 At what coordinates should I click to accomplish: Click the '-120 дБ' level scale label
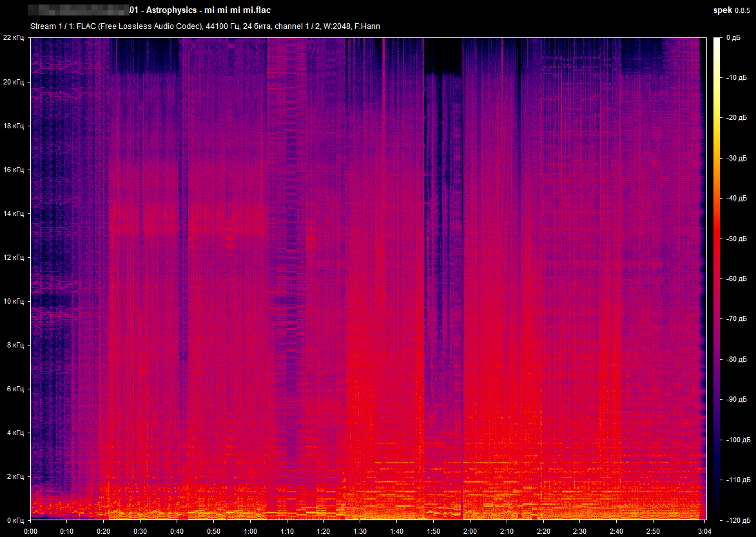tap(737, 520)
